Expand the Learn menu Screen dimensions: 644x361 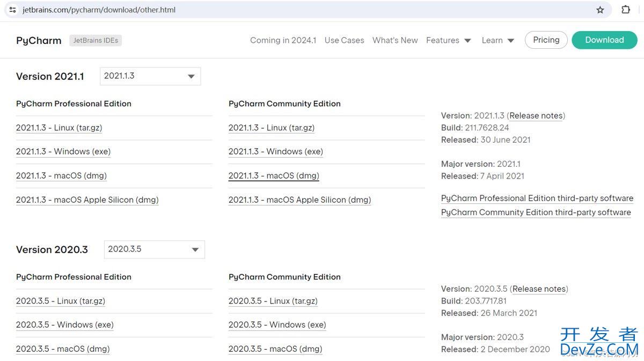tap(497, 40)
